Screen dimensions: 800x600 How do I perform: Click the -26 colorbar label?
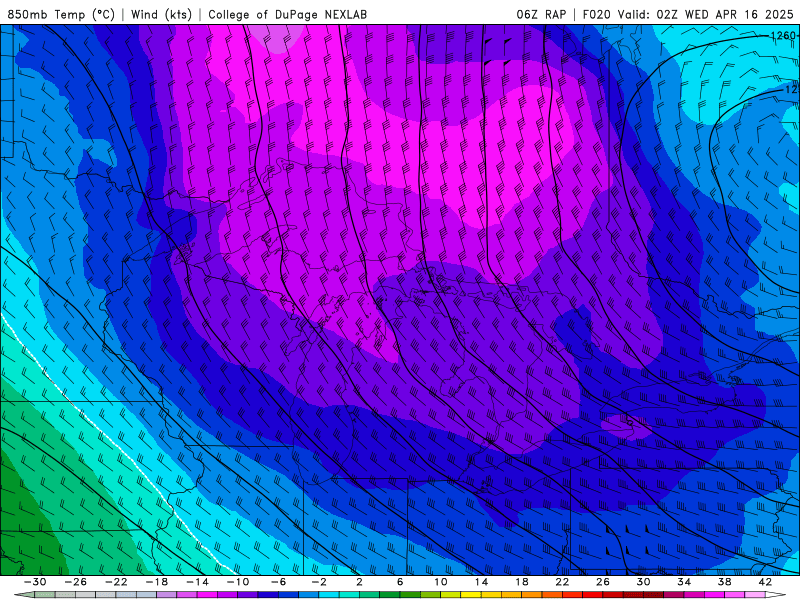click(x=76, y=582)
